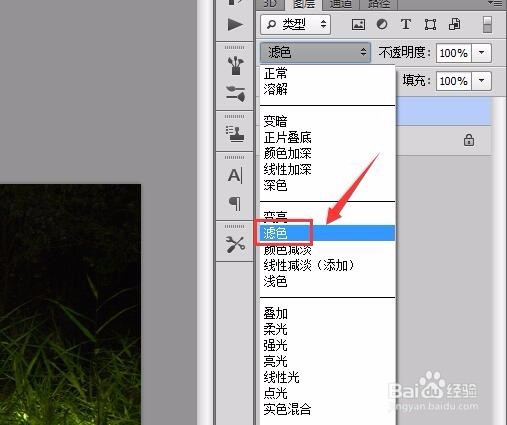Viewport: 507px width, 425px height.
Task: Expand the fill 填充 slider arrow
Action: point(481,81)
